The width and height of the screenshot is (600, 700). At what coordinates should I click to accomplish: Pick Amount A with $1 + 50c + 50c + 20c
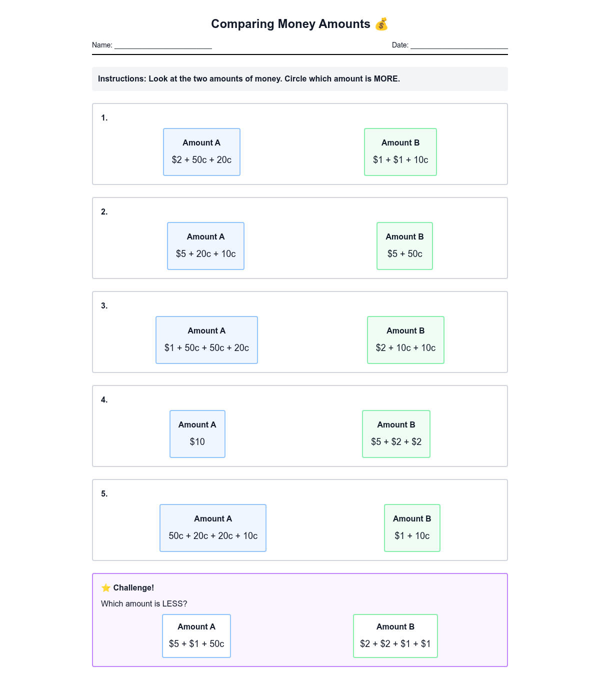coord(206,340)
